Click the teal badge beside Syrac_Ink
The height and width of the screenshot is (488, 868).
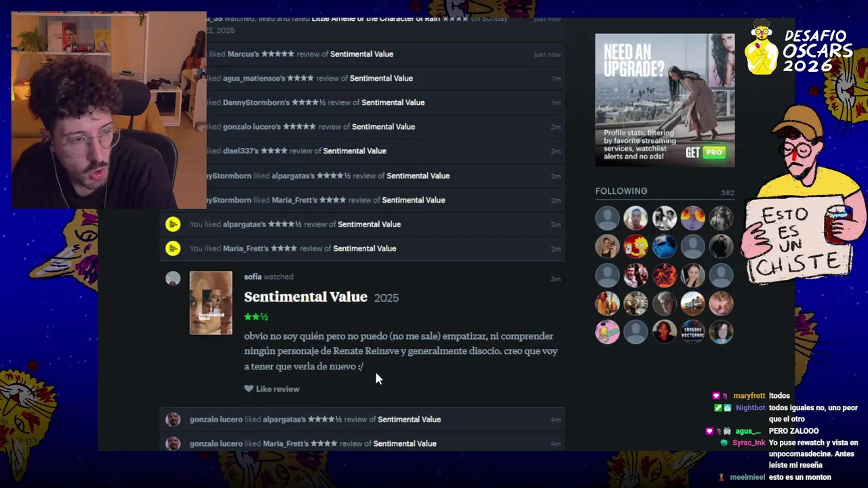(724, 443)
